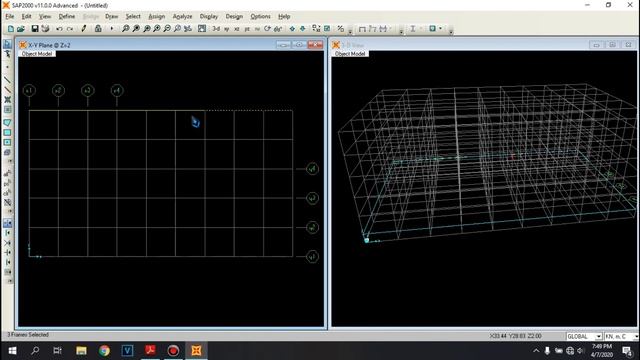The height and width of the screenshot is (360, 640).
Task: Set XZ plane view with xz button
Action: click(x=237, y=29)
